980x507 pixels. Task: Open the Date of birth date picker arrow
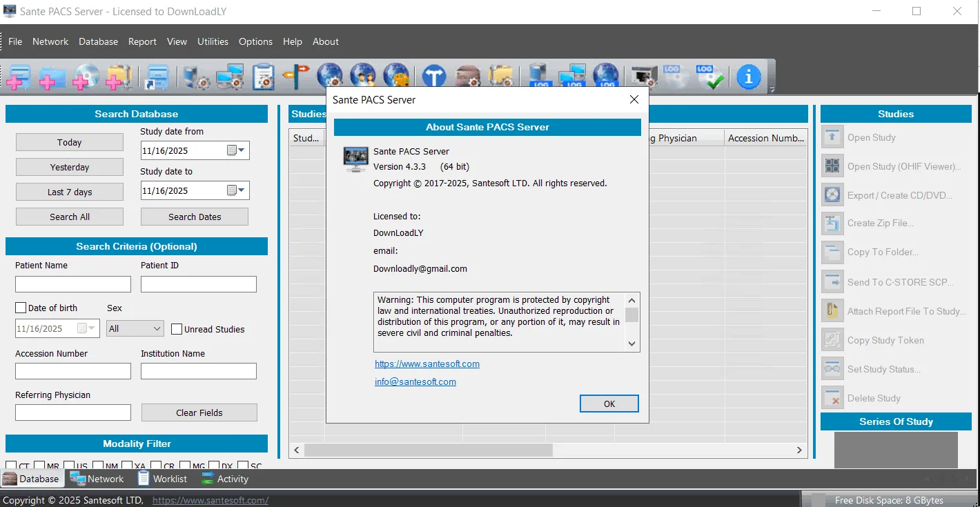click(92, 329)
